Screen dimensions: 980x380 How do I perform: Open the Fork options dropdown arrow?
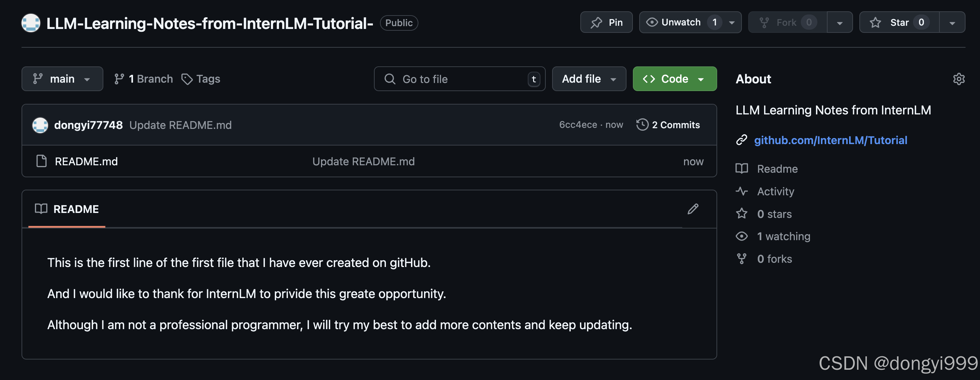click(840, 23)
